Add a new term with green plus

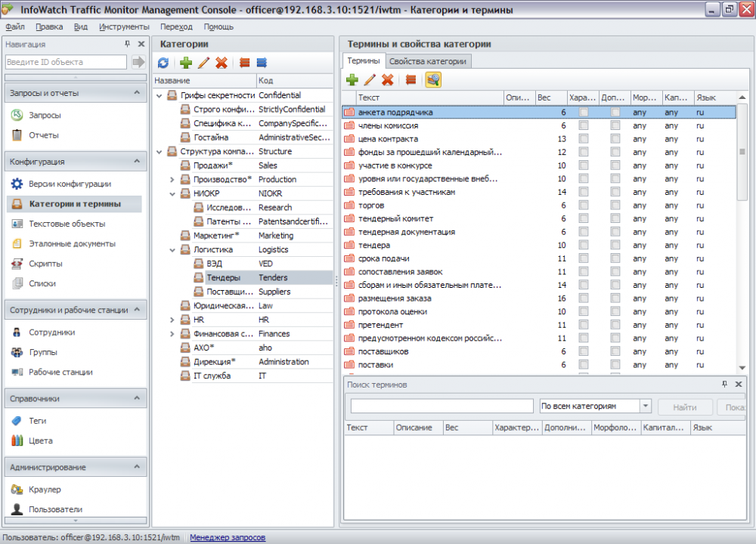click(x=352, y=79)
